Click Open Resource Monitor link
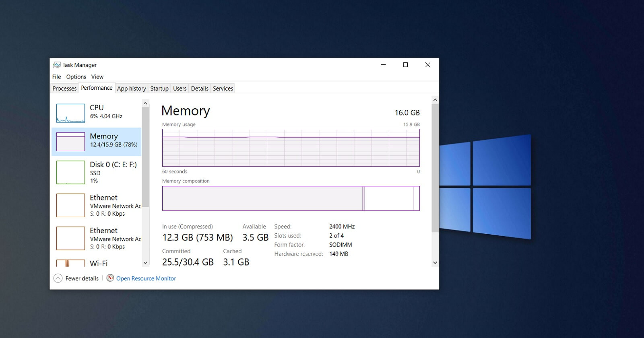This screenshot has height=338, width=644. [146, 278]
